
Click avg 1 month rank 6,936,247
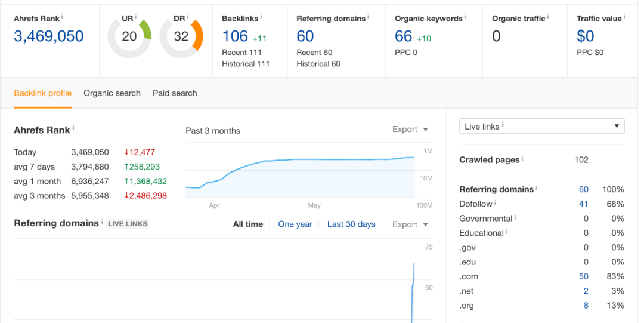(90, 182)
